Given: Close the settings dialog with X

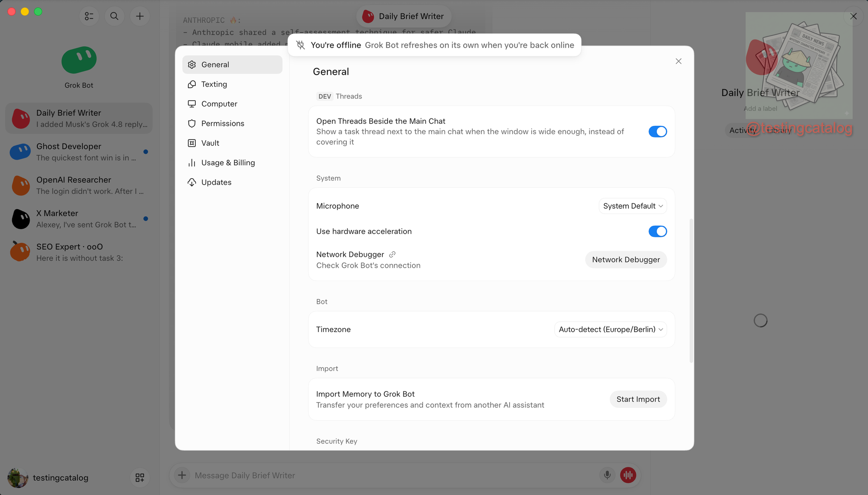Looking at the screenshot, I should 678,61.
